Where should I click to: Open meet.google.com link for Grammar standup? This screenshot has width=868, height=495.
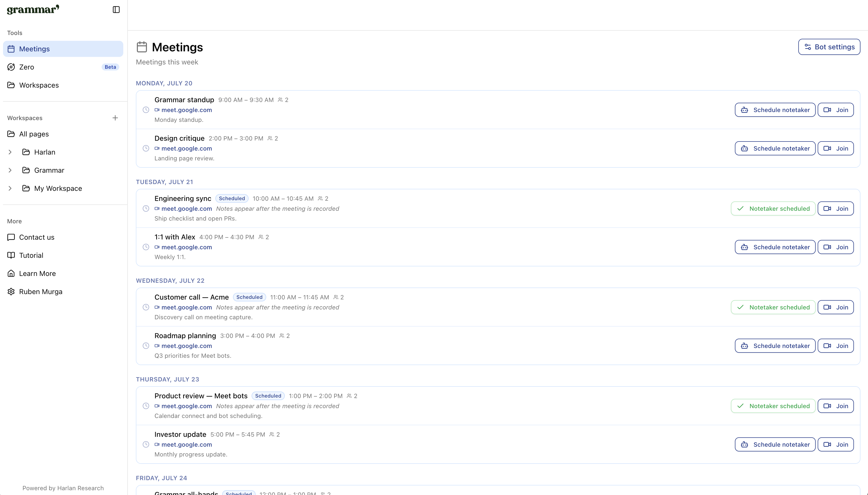click(183, 110)
